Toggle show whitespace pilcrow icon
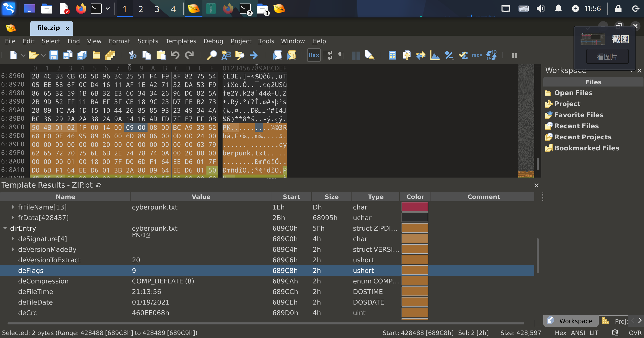 341,55
